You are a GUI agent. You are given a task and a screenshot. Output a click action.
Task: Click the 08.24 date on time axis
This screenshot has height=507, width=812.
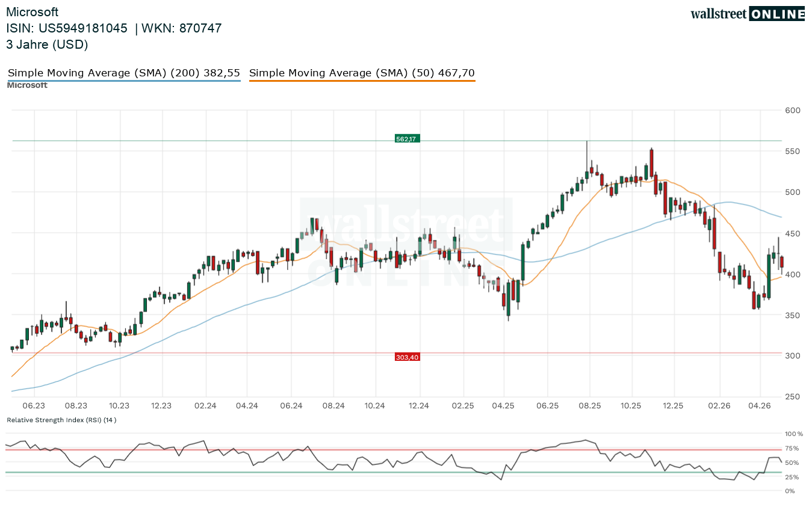click(333, 406)
